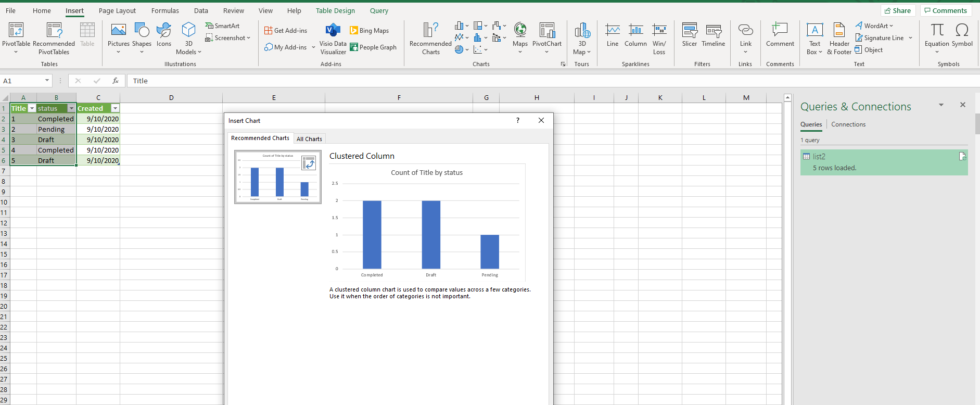
Task: Click the PivotChart icon
Action: click(x=547, y=30)
